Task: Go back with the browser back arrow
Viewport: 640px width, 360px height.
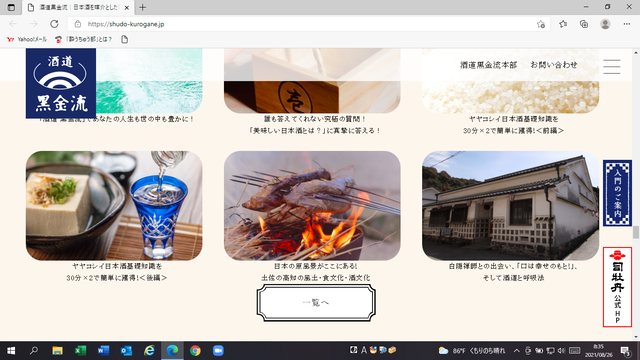Action: pos(13,24)
